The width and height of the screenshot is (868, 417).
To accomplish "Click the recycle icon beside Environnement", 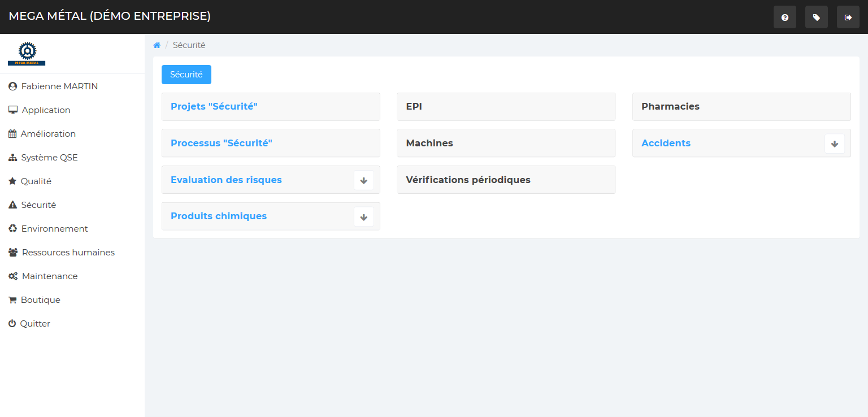I will (x=12, y=229).
